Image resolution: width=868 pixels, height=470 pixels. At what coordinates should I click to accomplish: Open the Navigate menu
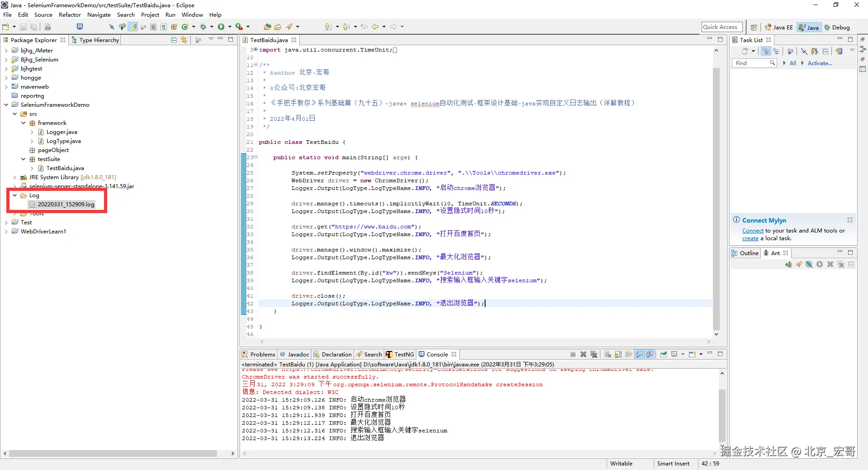coord(99,14)
